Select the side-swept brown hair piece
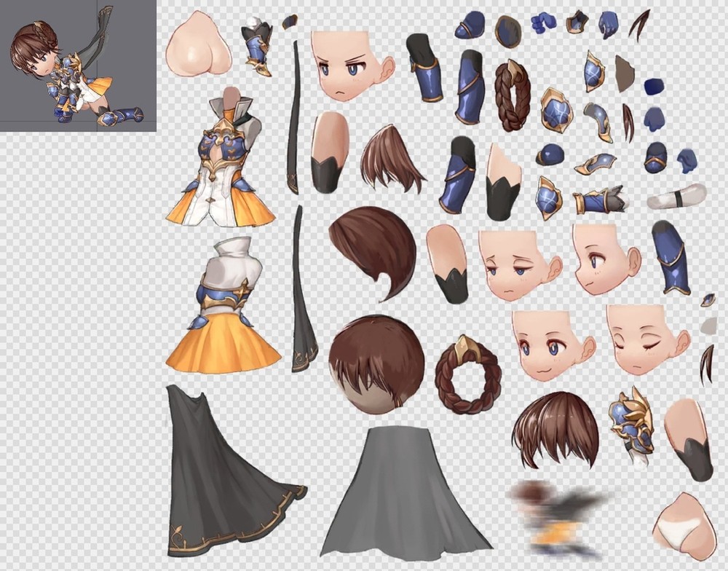Image resolution: width=728 pixels, height=571 pixels. click(373, 251)
